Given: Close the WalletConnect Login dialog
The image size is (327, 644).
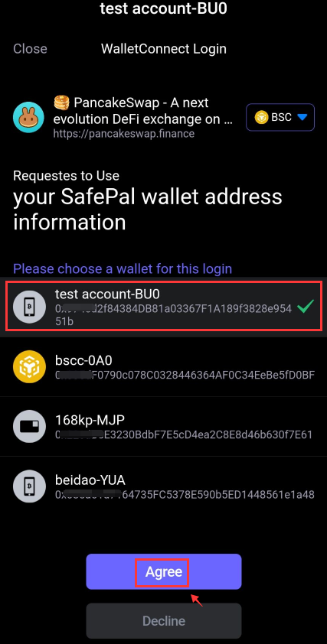Looking at the screenshot, I should [x=30, y=49].
